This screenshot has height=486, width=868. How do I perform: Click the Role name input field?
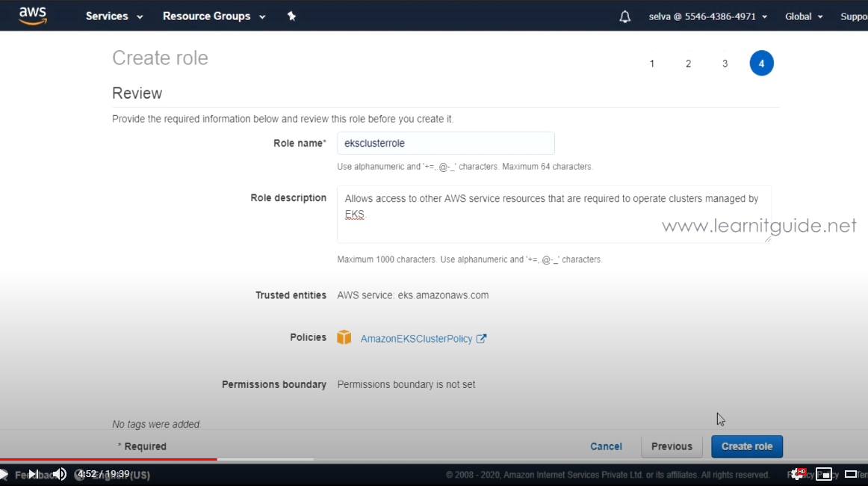click(x=446, y=143)
